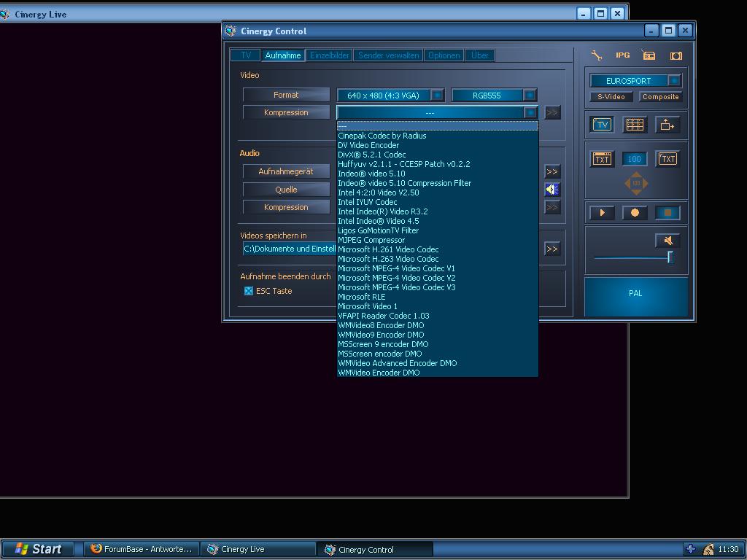The image size is (747, 560).
Task: Click the orange navigation arrows pad
Action: pyautogui.click(x=636, y=183)
